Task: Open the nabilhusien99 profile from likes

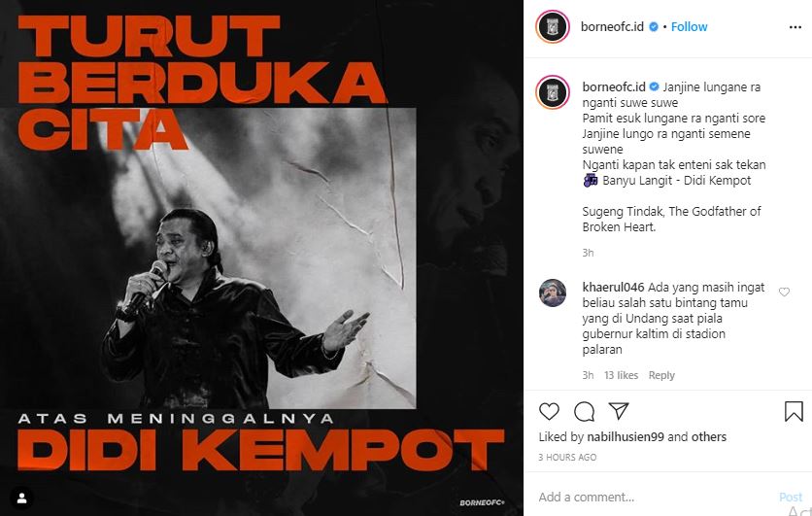Action: click(626, 436)
